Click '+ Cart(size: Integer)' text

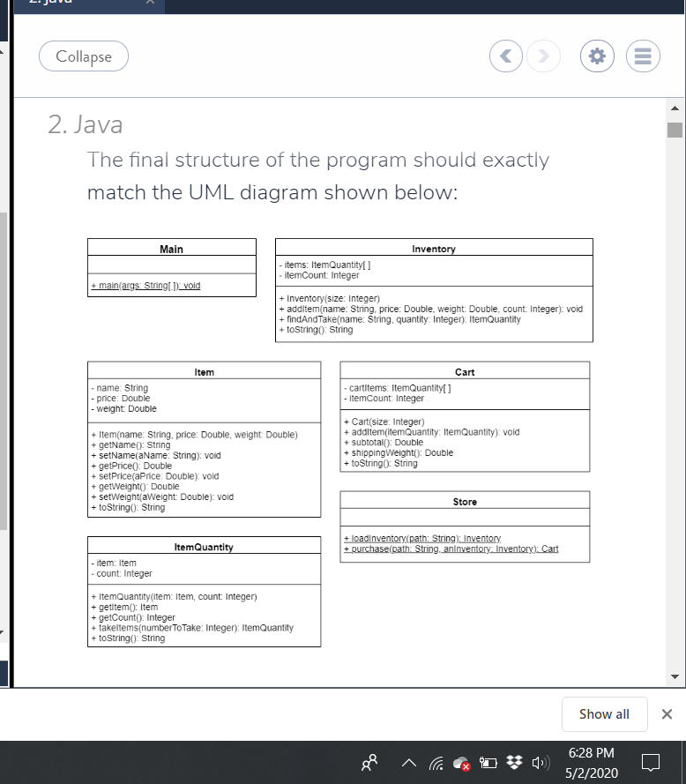point(384,422)
